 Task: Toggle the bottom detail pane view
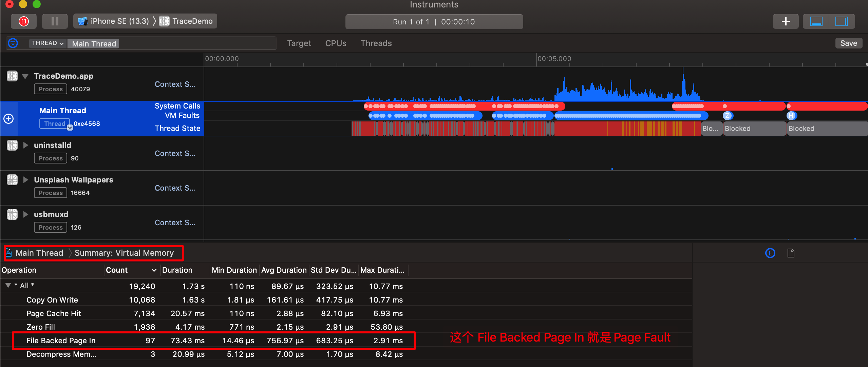pos(816,21)
